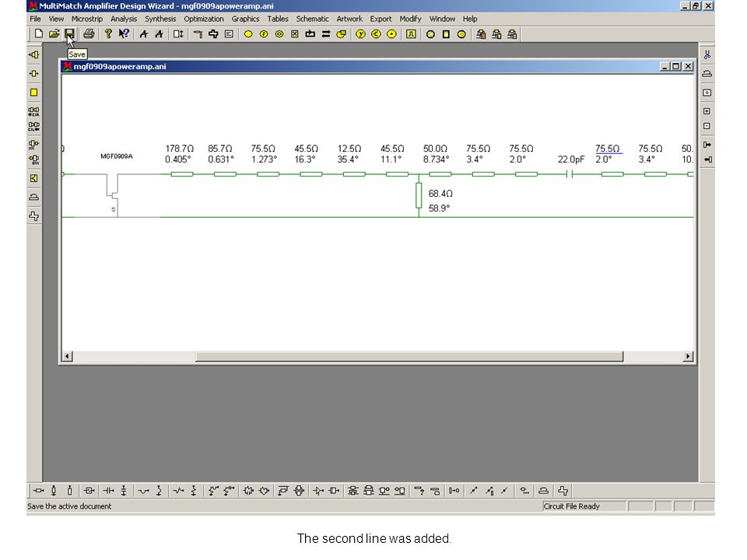Select the 50.0Ω line label

click(436, 149)
